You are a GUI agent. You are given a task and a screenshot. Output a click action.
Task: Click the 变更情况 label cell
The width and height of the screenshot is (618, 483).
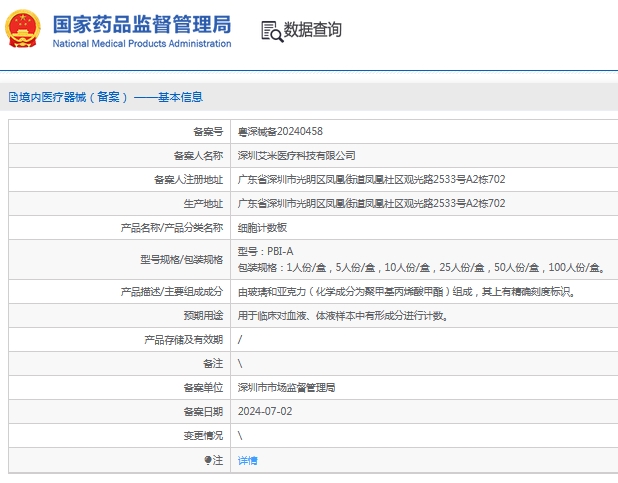(x=119, y=436)
